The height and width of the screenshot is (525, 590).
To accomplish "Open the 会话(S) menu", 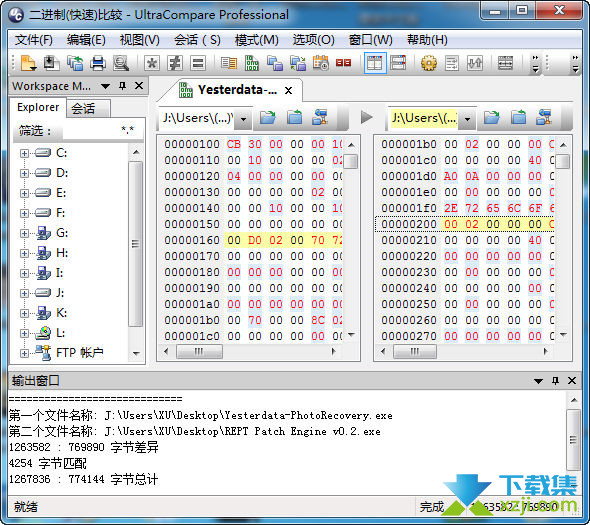I will 197,40.
